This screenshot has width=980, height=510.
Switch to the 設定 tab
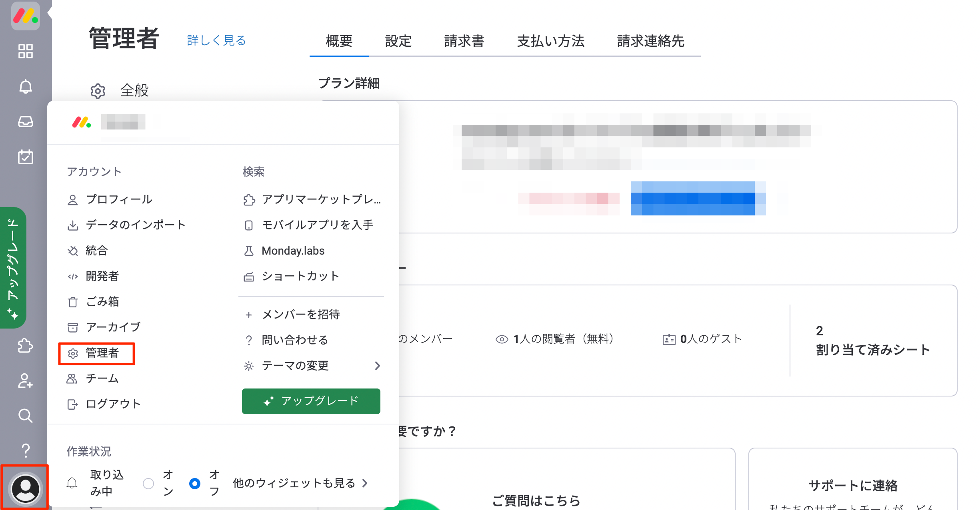pyautogui.click(x=398, y=41)
